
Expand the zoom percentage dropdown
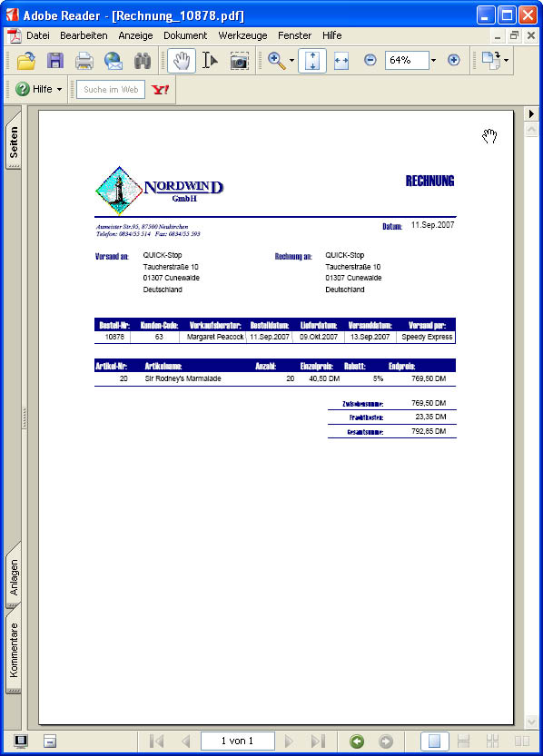(x=433, y=60)
